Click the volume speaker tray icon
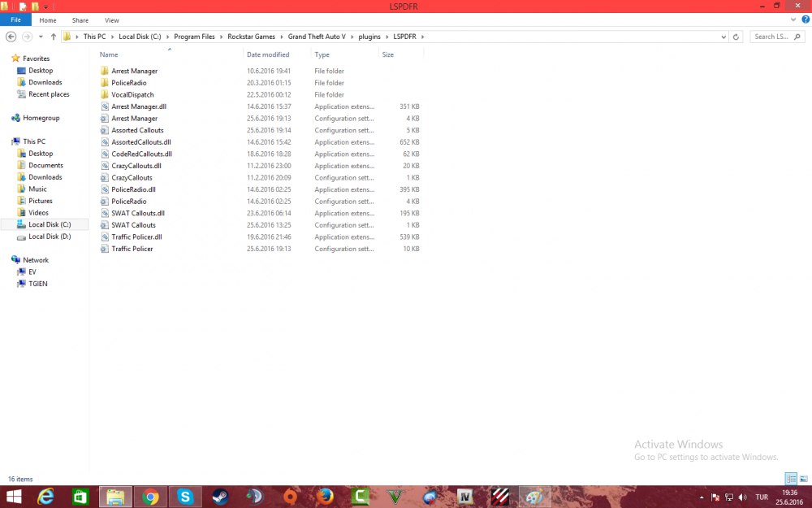812x508 pixels. pyautogui.click(x=743, y=497)
